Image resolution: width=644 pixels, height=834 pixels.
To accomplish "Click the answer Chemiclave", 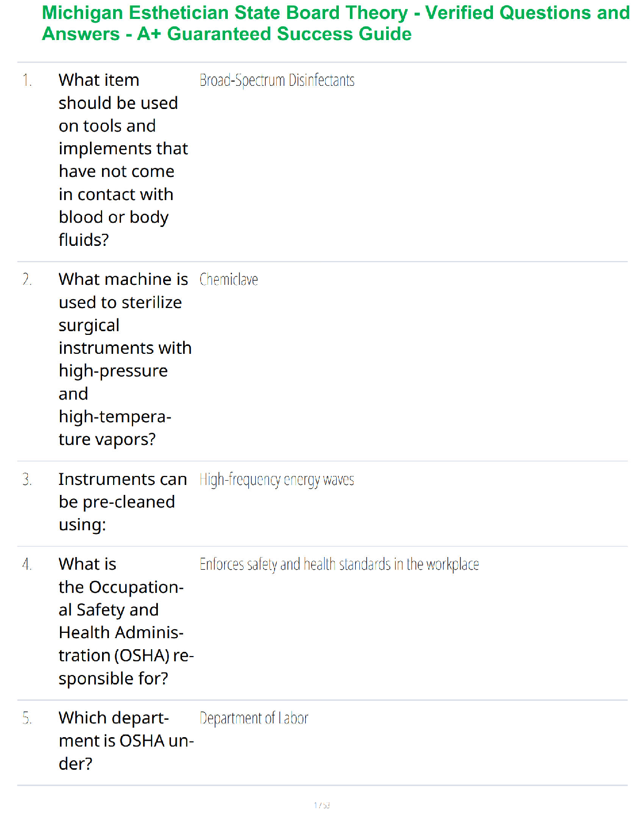I will tap(229, 279).
